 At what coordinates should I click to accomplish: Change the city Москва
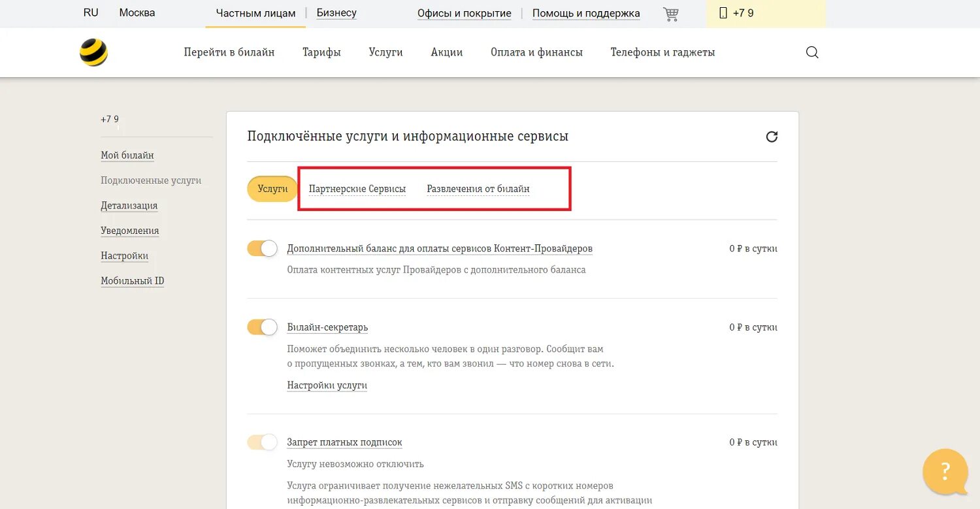(x=137, y=12)
